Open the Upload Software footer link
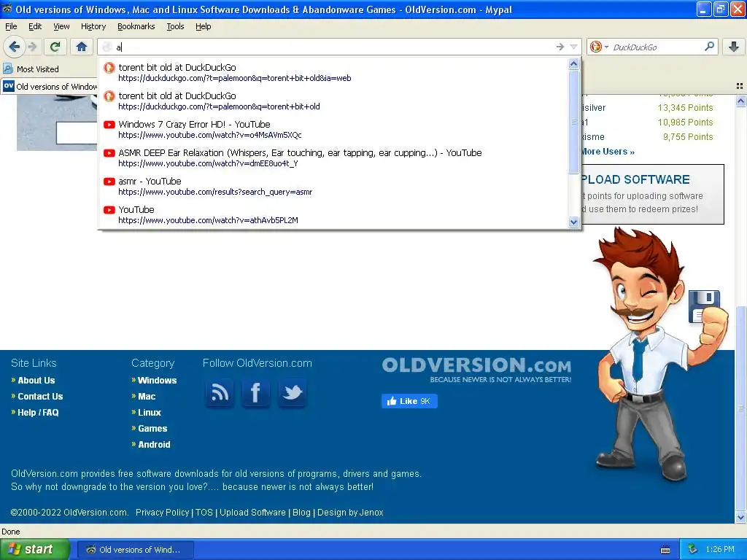The image size is (747, 560). point(252,513)
